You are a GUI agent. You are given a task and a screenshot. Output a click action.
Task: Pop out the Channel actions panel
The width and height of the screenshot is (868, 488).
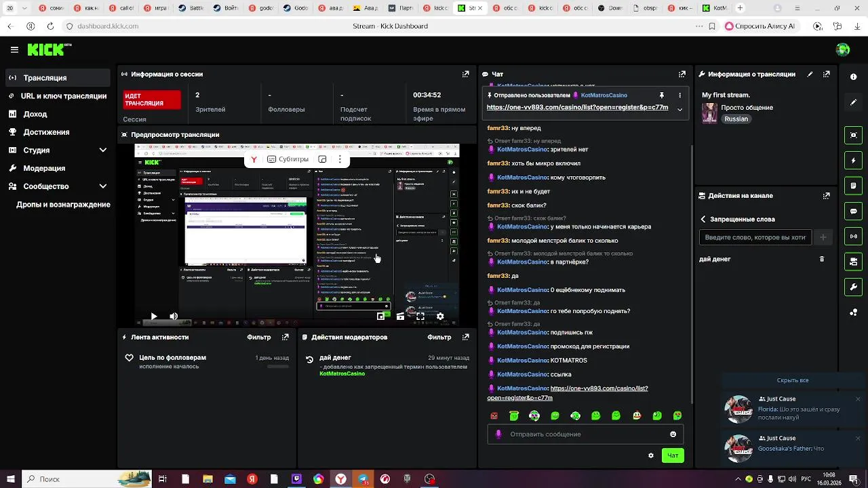click(826, 195)
